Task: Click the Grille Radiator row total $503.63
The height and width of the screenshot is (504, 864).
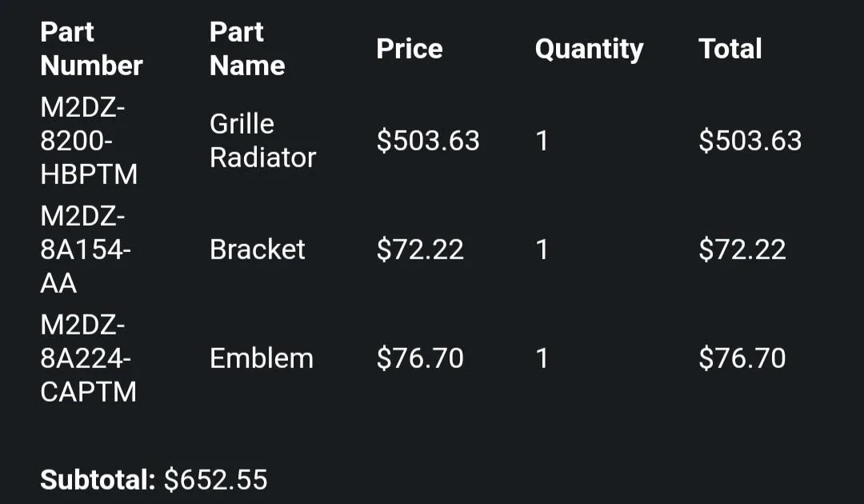Action: (750, 141)
